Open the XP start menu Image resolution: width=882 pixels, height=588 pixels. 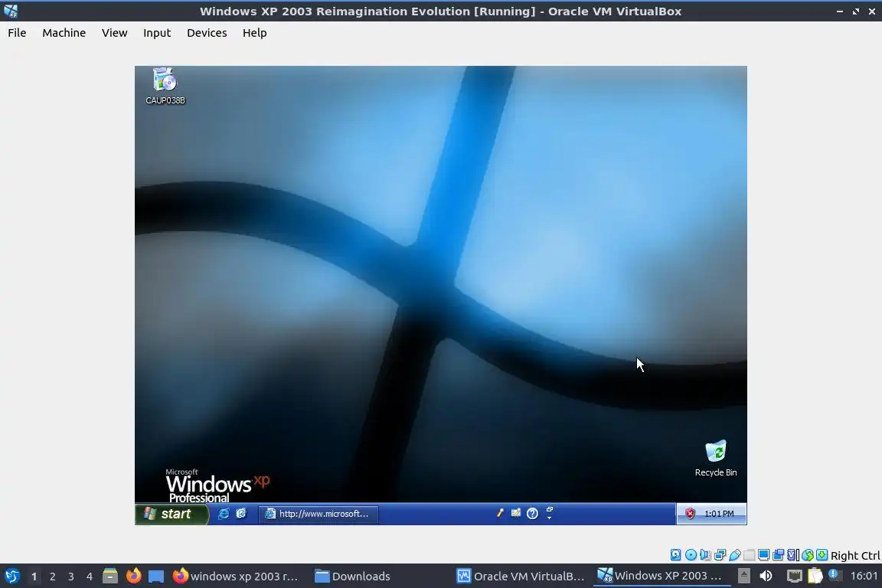point(171,514)
